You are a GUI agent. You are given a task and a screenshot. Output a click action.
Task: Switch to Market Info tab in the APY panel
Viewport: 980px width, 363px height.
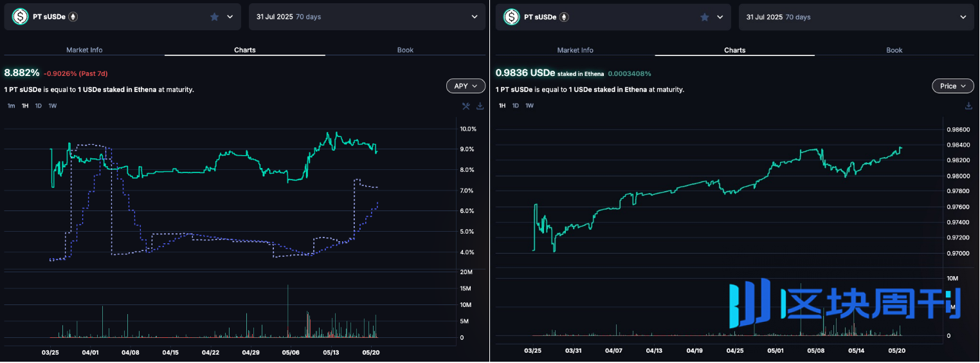(x=84, y=50)
